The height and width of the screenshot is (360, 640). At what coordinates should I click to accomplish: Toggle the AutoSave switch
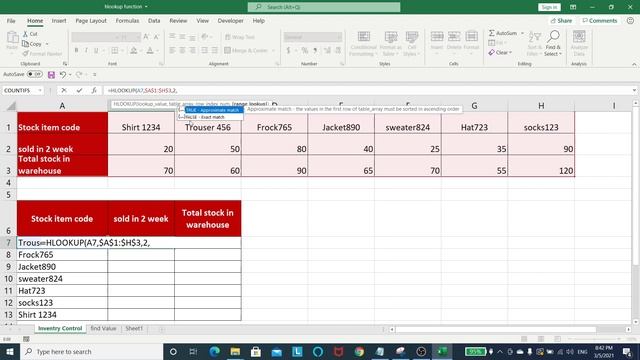(x=35, y=74)
